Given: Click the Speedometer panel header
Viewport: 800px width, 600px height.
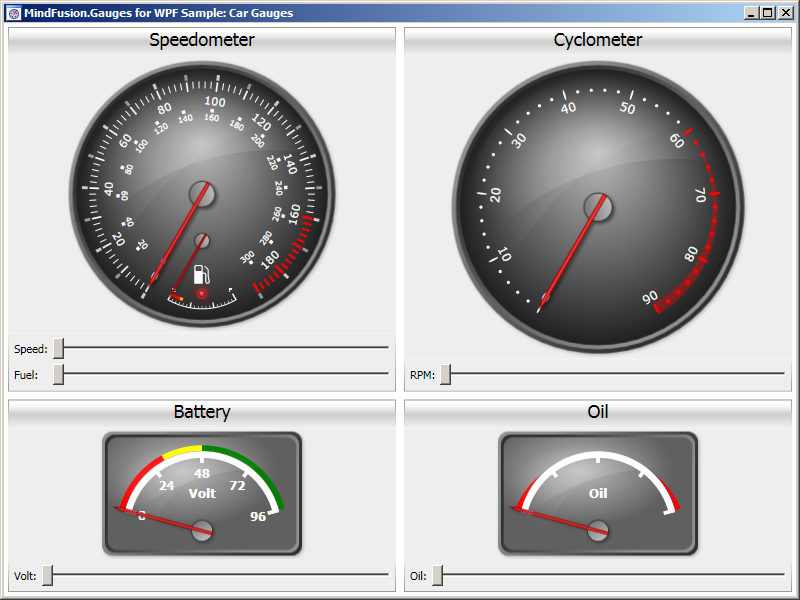Looking at the screenshot, I should 202,40.
